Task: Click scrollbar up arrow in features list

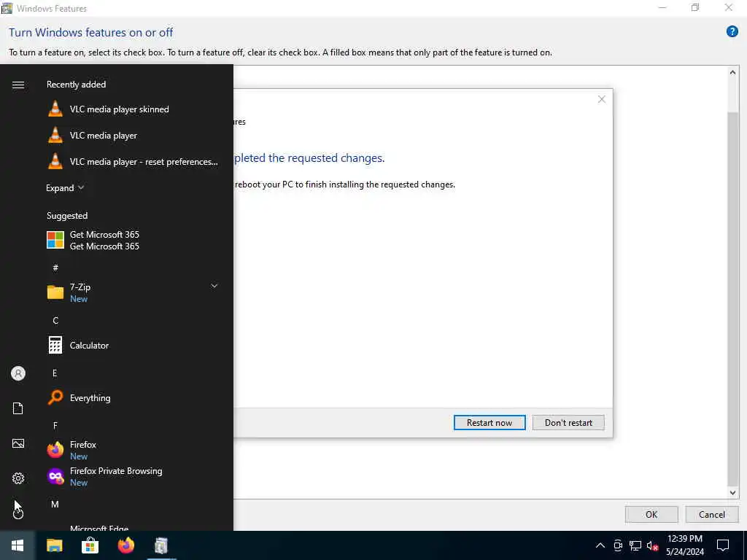Action: 732,72
